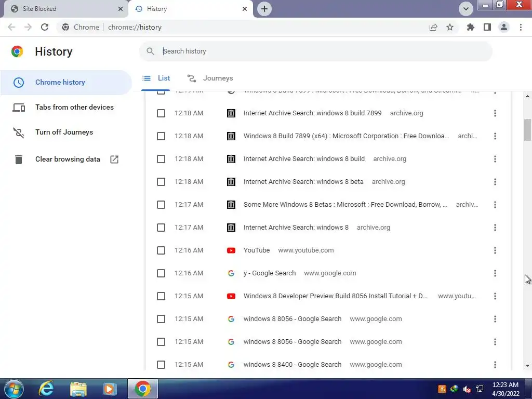Check the 'windows 8 beta' search entry
Viewport: 532px width, 399px height.
click(161, 182)
